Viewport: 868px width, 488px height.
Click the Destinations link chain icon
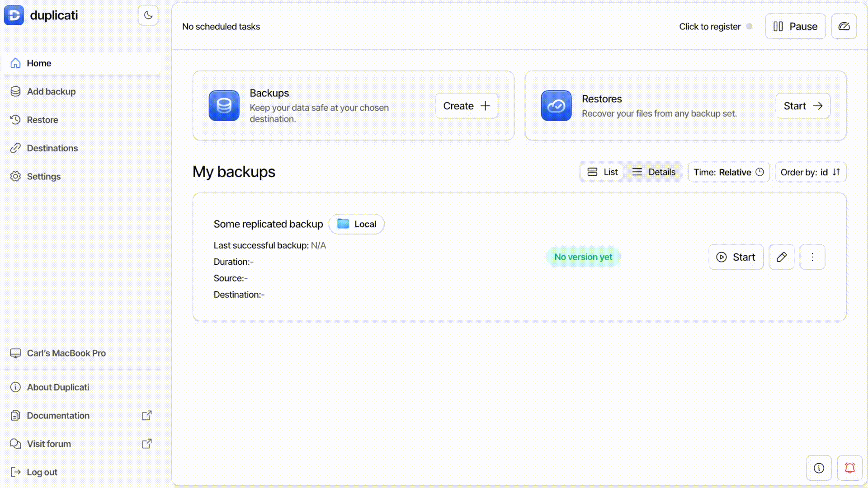point(16,148)
